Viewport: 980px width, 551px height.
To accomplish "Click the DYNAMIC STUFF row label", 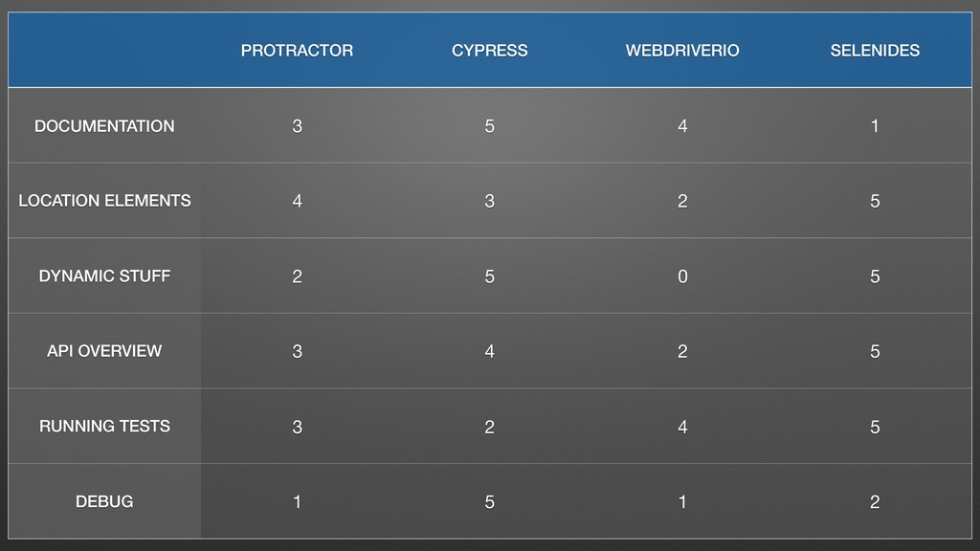I will [x=104, y=276].
